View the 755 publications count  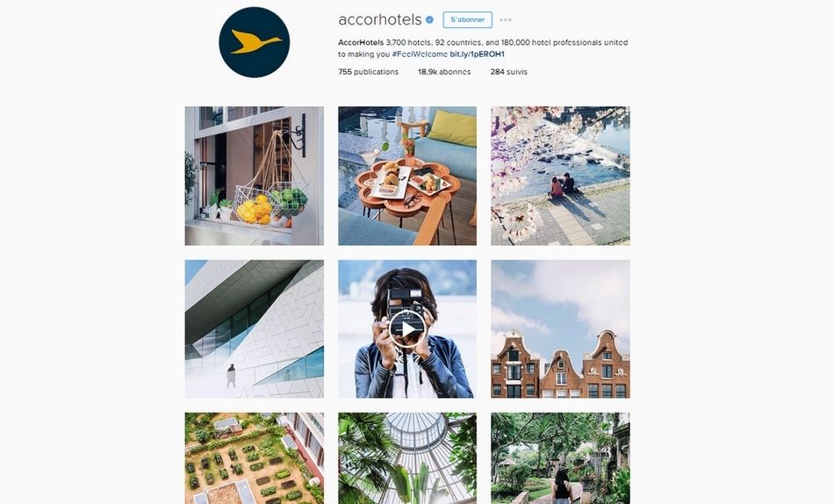tap(368, 71)
